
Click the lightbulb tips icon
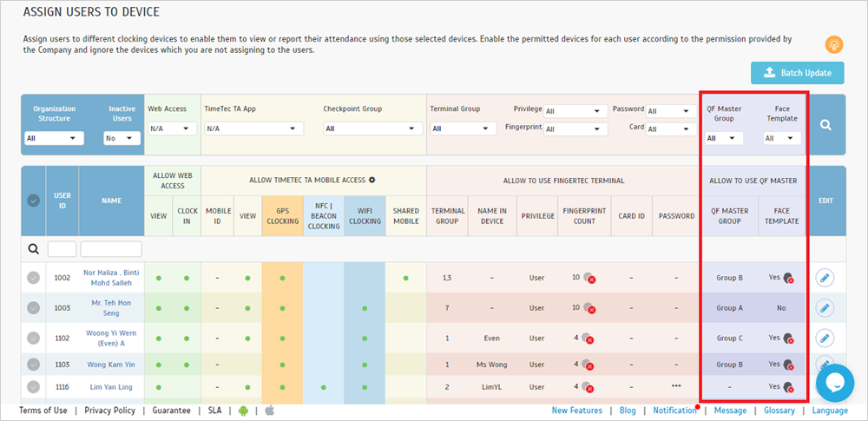tap(833, 44)
